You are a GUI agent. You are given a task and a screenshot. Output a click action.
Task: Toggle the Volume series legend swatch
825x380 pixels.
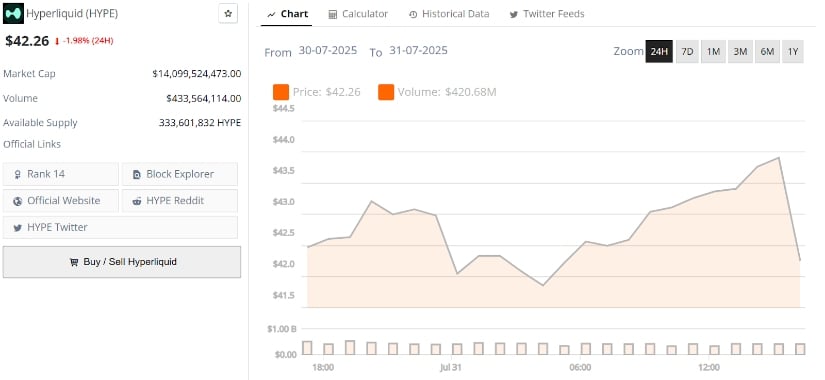(x=386, y=92)
